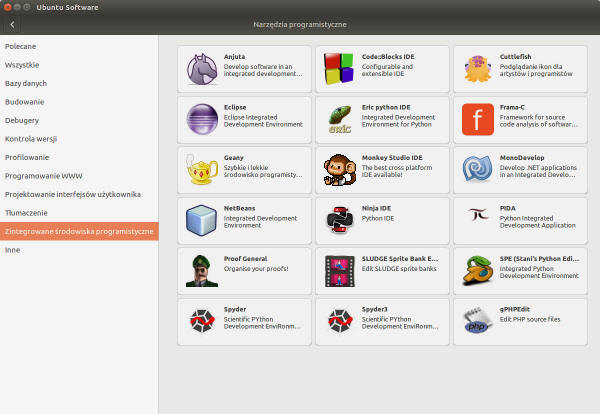Screen dimensions: 600x414
Task: Click the Anjuta horse icon
Action: pyautogui.click(x=203, y=68)
